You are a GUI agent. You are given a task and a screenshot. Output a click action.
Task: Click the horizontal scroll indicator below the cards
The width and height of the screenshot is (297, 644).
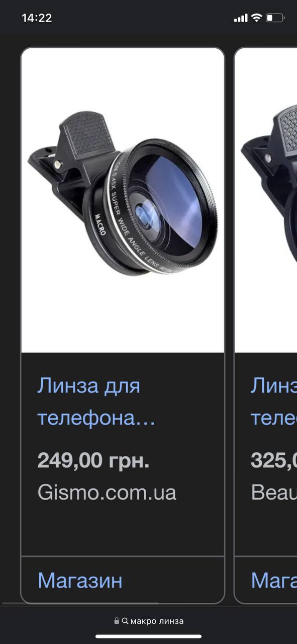80,603
